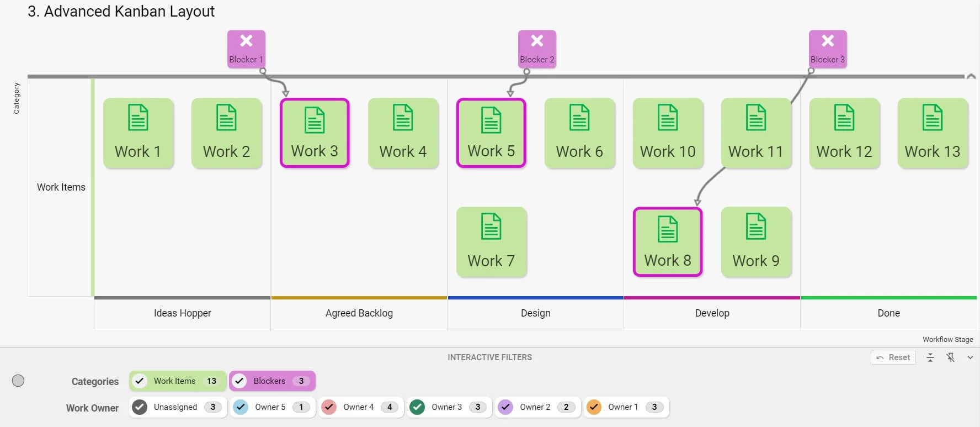
Task: Select the Design workflow stage column
Action: tap(535, 313)
